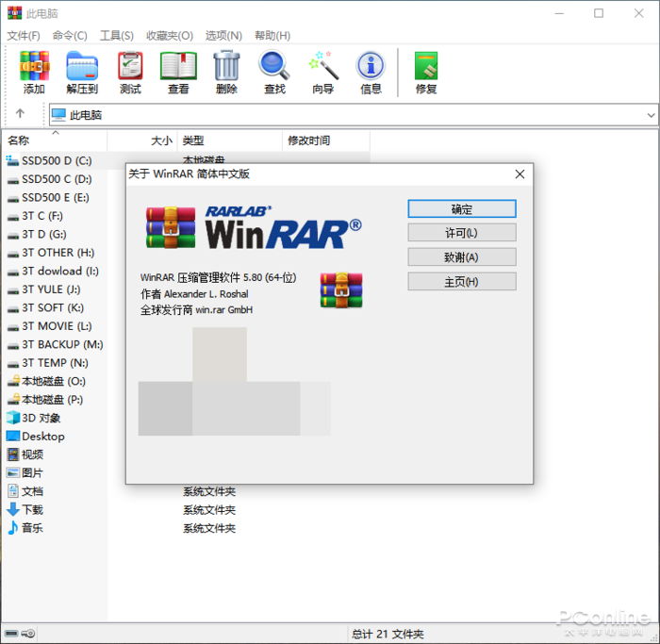The width and height of the screenshot is (660, 644).
Task: Select the 音乐 note icon
Action: 13,527
